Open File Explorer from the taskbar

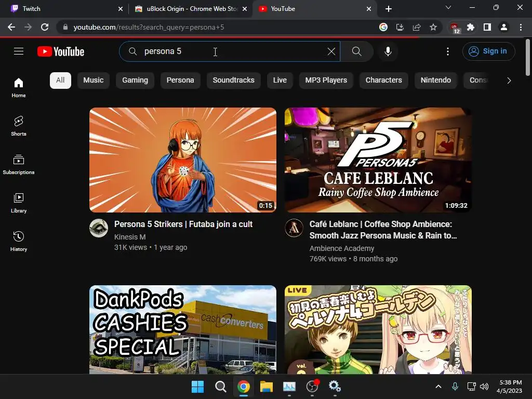point(267,387)
